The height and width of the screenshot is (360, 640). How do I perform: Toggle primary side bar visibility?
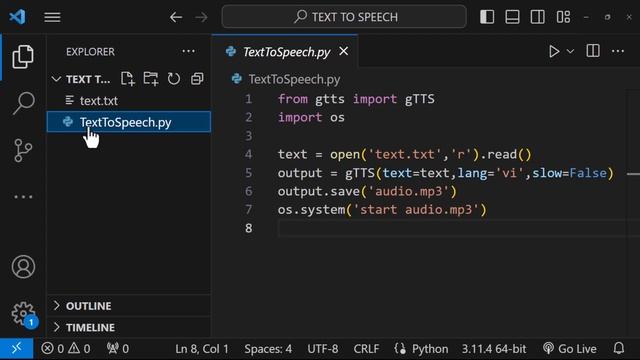(x=487, y=17)
